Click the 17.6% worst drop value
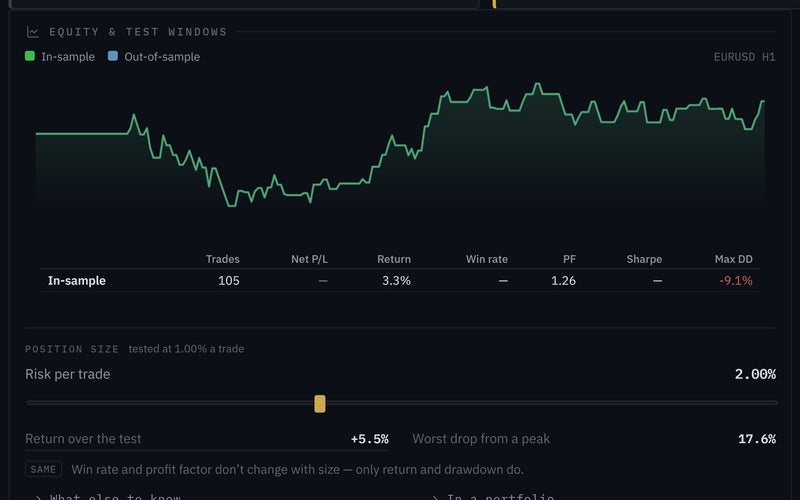 tap(757, 439)
